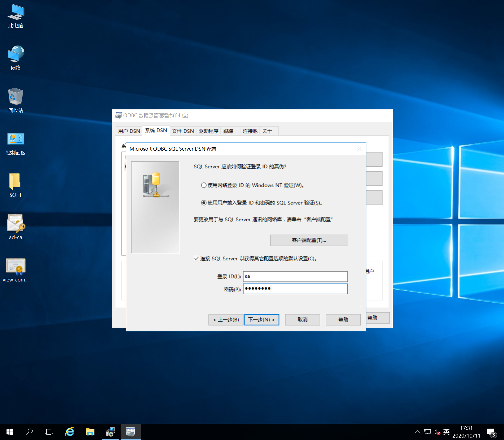Open the 此电脑 desktop icon
The image size is (504, 440).
coord(16,16)
